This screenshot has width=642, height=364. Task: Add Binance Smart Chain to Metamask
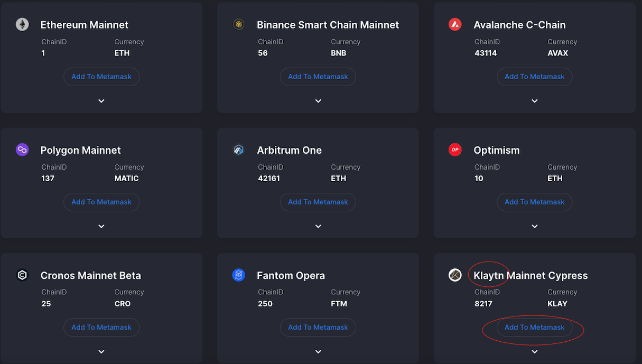tap(318, 77)
